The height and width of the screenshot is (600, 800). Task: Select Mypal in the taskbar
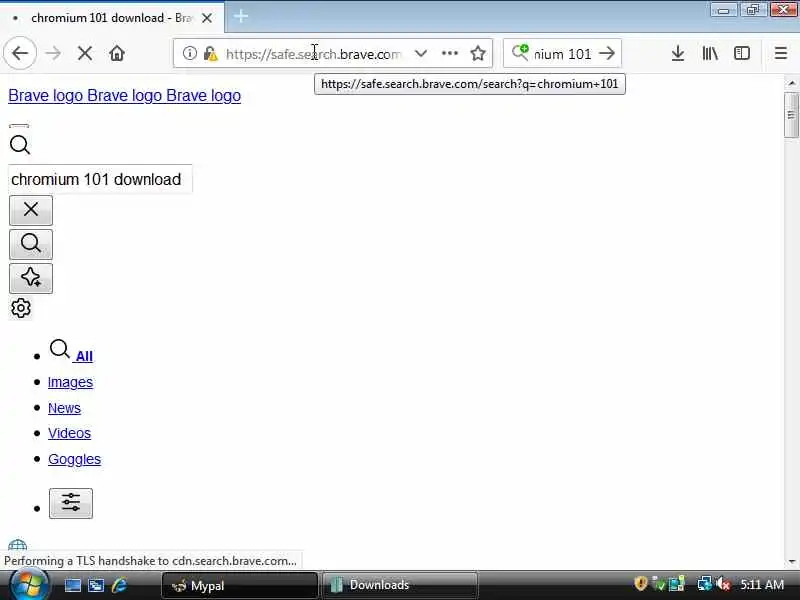pyautogui.click(x=240, y=585)
